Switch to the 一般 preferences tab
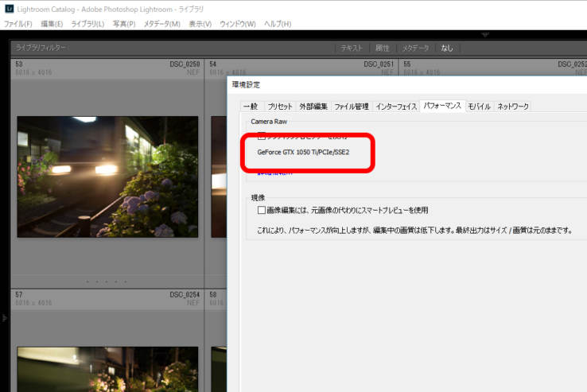587x392 pixels. point(250,106)
